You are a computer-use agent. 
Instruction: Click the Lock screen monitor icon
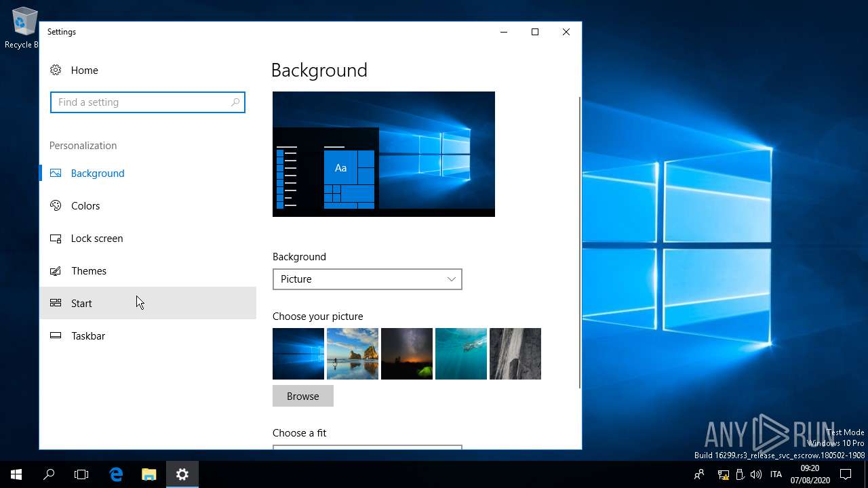coord(56,238)
